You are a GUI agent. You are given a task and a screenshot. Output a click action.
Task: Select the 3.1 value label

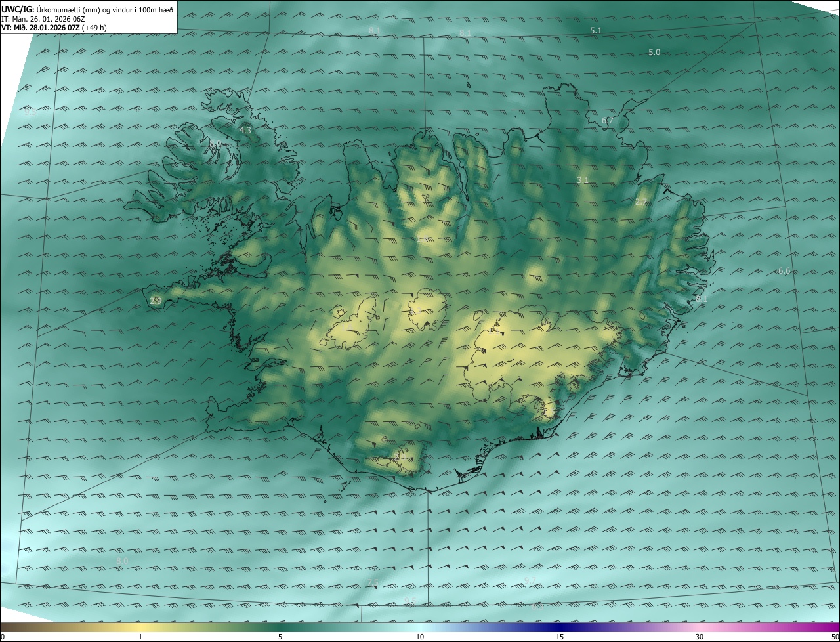[x=583, y=181]
